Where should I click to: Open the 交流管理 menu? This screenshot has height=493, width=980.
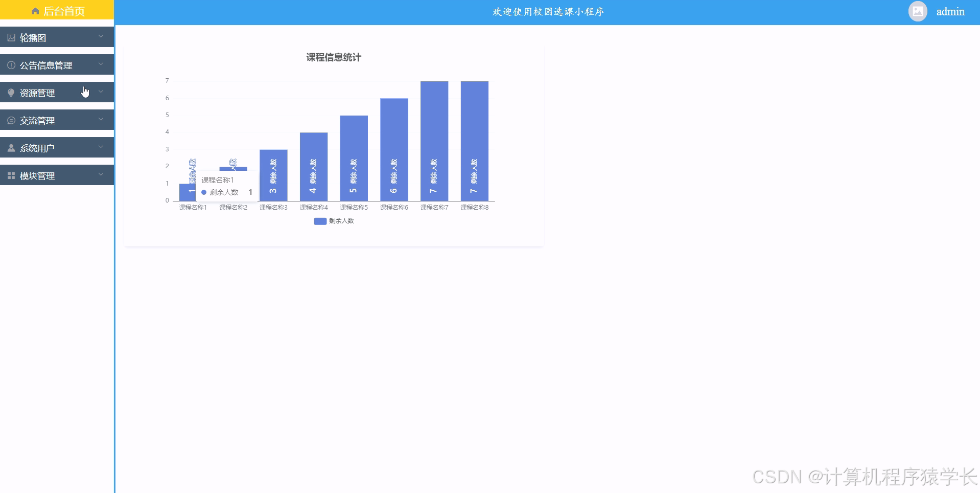coord(57,120)
